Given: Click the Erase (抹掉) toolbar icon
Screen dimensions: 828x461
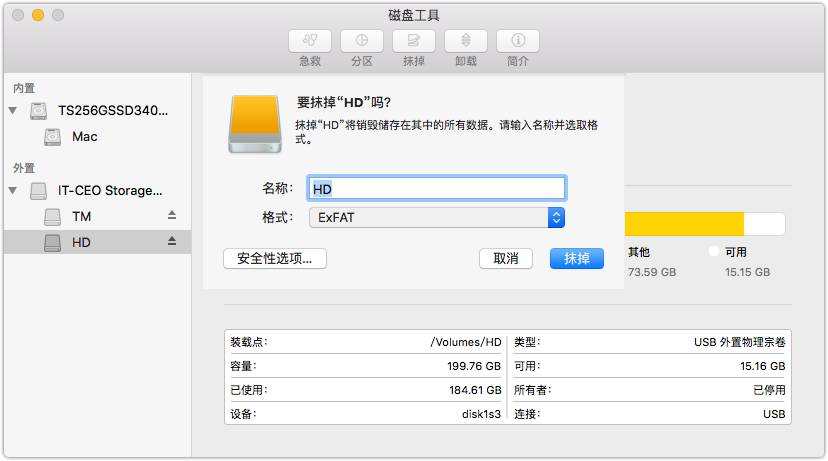Looking at the screenshot, I should 414,41.
